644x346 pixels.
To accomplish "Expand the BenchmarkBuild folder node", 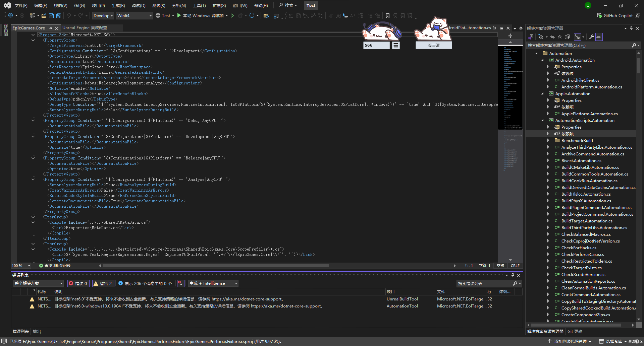I will coord(548,140).
